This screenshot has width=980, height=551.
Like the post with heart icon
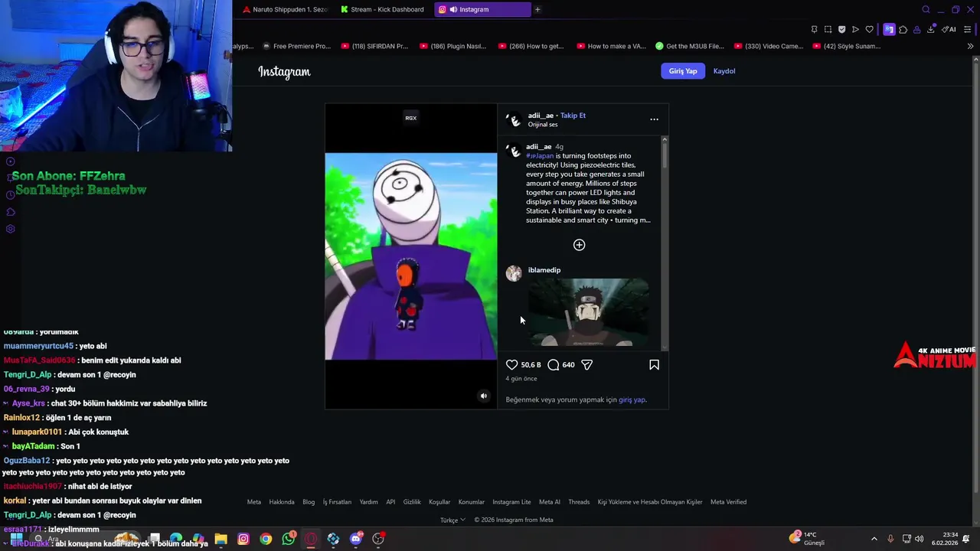[512, 365]
